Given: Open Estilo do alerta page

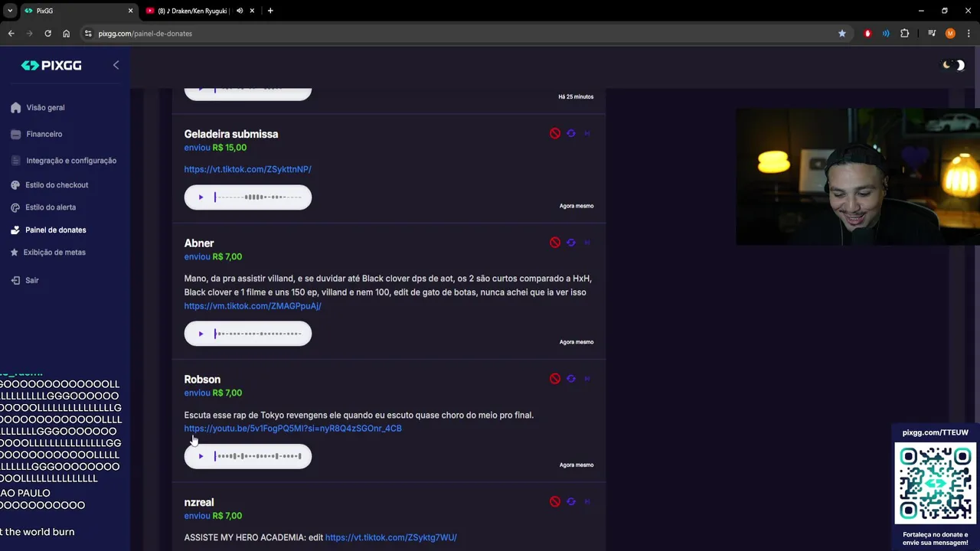Looking at the screenshot, I should pos(51,207).
